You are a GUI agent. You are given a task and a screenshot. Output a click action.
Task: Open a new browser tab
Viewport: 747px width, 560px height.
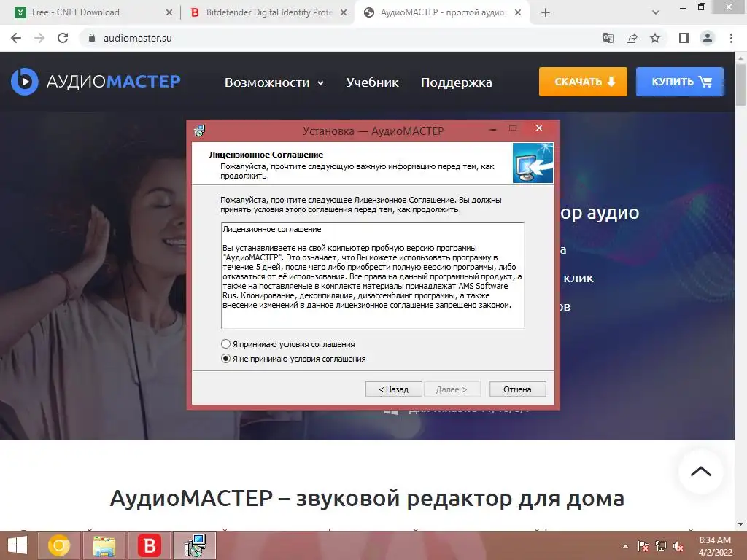546,12
